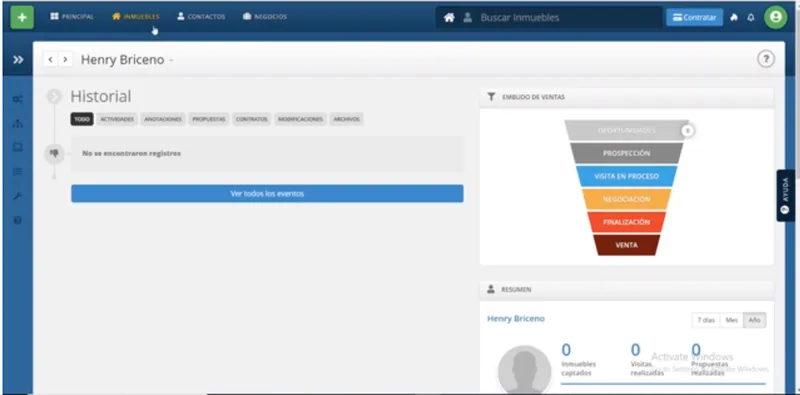
Task: Click thumbs-down timeline icon
Action: click(54, 153)
